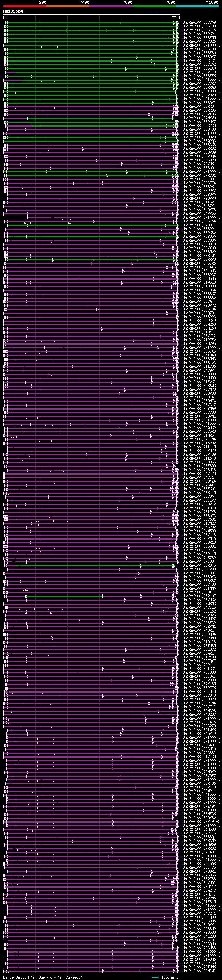Select hit label UniRef100_B3RPV7
Image resolution: width=222 pixels, height=980 pixels.
point(199,191)
